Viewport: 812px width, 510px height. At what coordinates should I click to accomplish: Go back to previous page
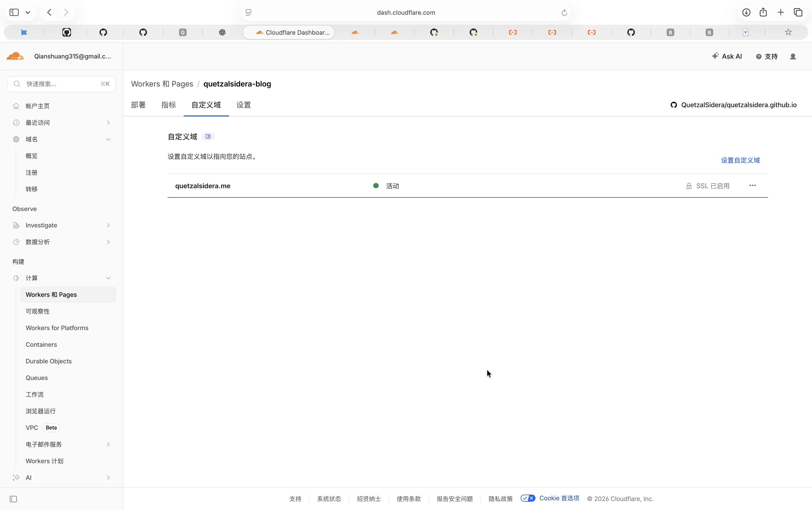point(49,13)
